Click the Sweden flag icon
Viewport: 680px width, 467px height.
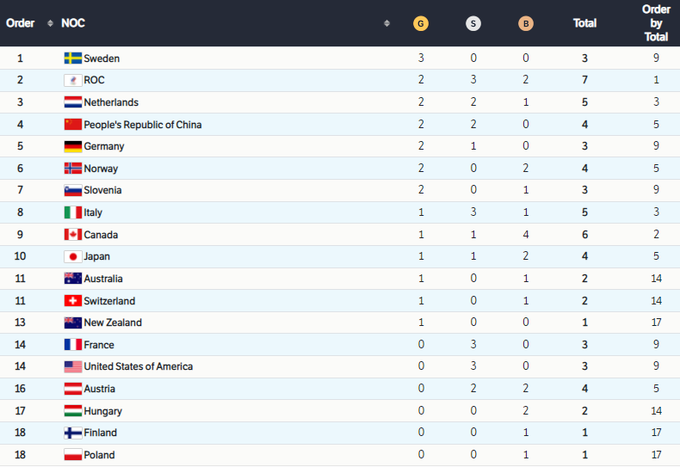pyautogui.click(x=72, y=58)
